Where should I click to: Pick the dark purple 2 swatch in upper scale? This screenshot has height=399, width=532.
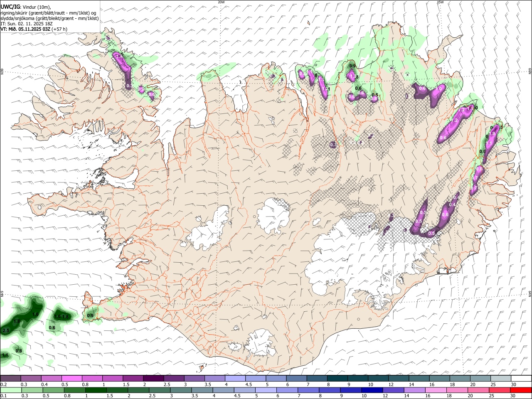(x=153, y=379)
